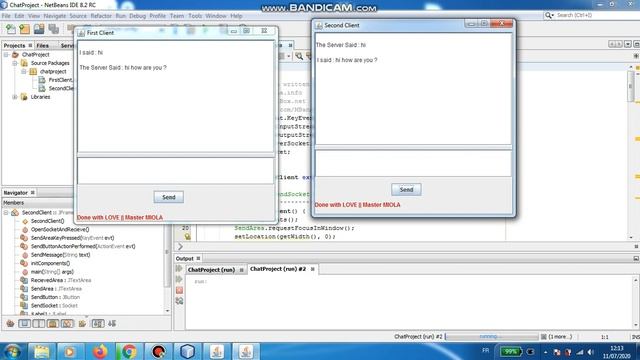640x360 pixels.
Task: Click the lightbulb hint icon in editor gutter
Action: pos(187,236)
